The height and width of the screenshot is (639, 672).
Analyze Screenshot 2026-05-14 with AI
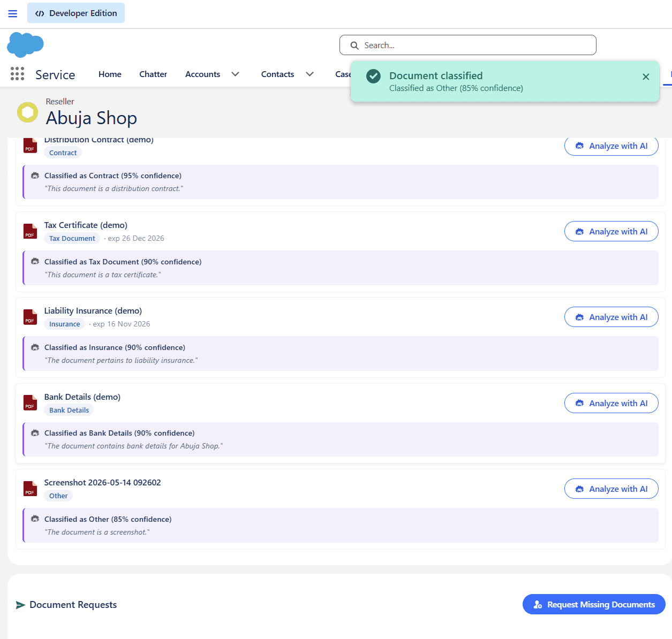611,489
